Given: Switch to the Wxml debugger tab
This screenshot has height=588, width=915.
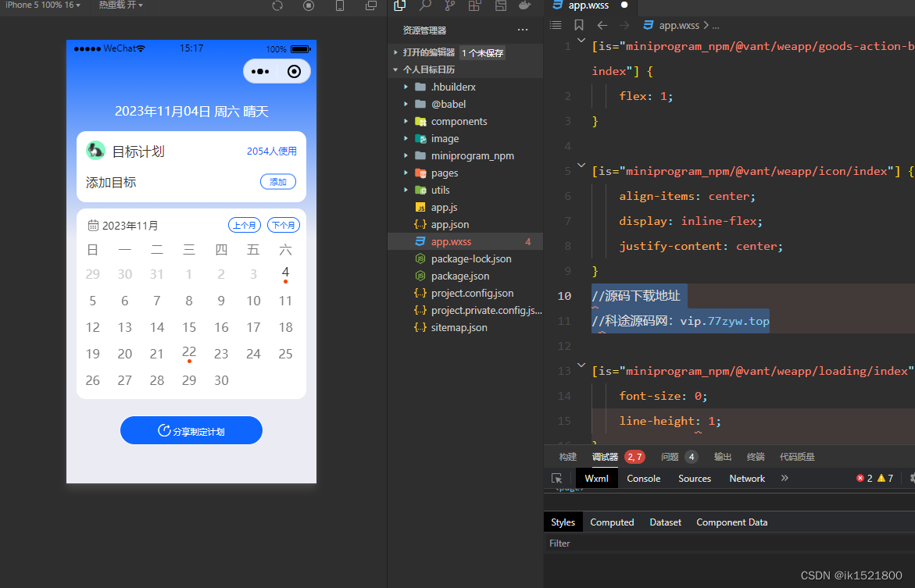Looking at the screenshot, I should point(596,479).
